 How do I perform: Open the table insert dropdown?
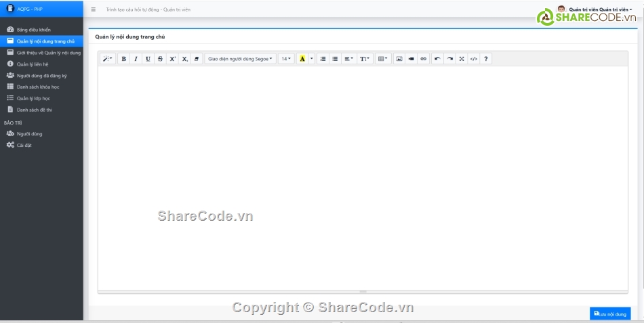[382, 59]
